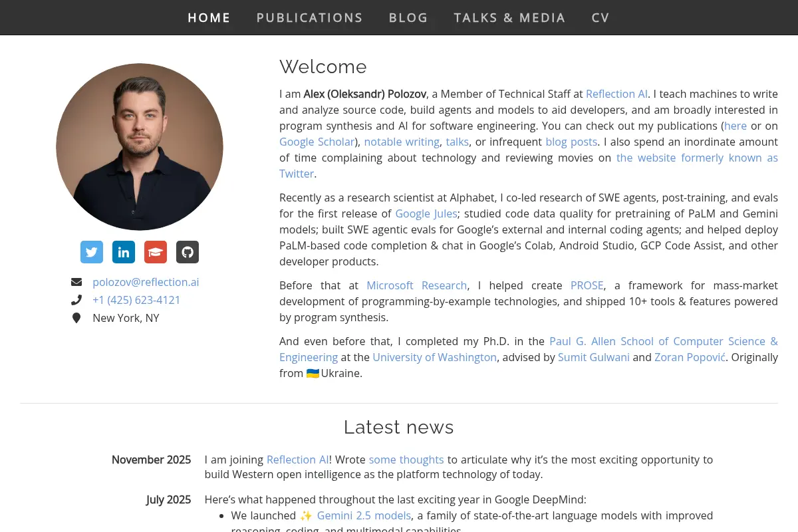The height and width of the screenshot is (532, 798).
Task: Open the TALKS & MEDIA nav item
Action: coord(509,18)
